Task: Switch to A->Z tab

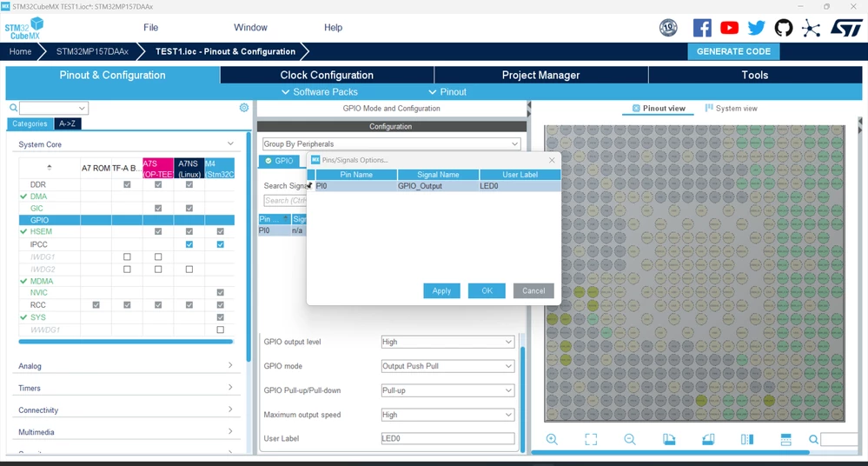Action: pyautogui.click(x=68, y=123)
